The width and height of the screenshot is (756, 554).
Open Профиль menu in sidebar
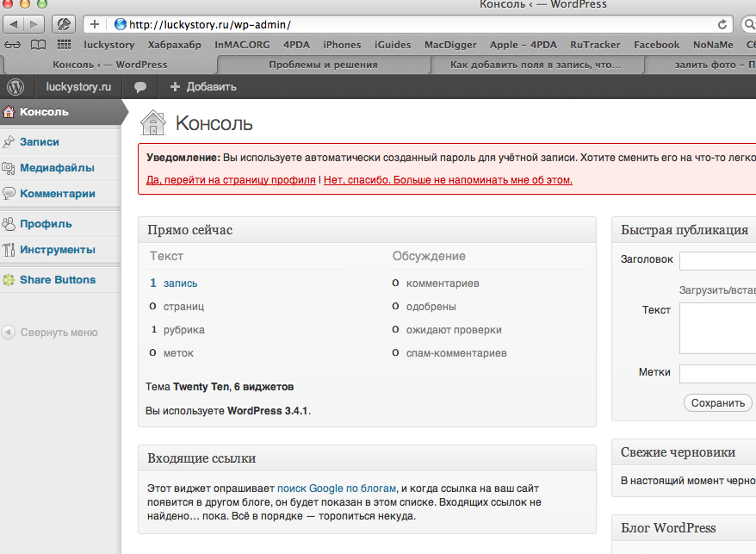click(46, 224)
